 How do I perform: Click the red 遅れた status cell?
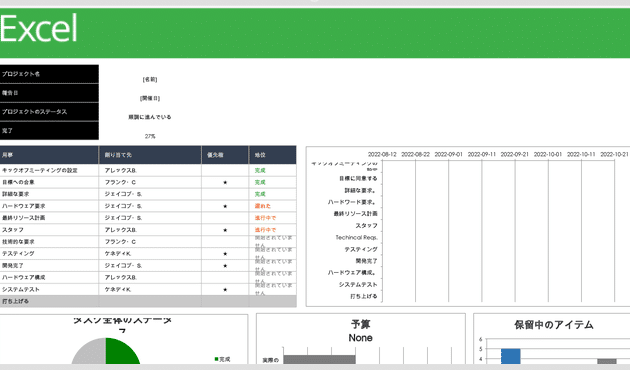click(263, 206)
